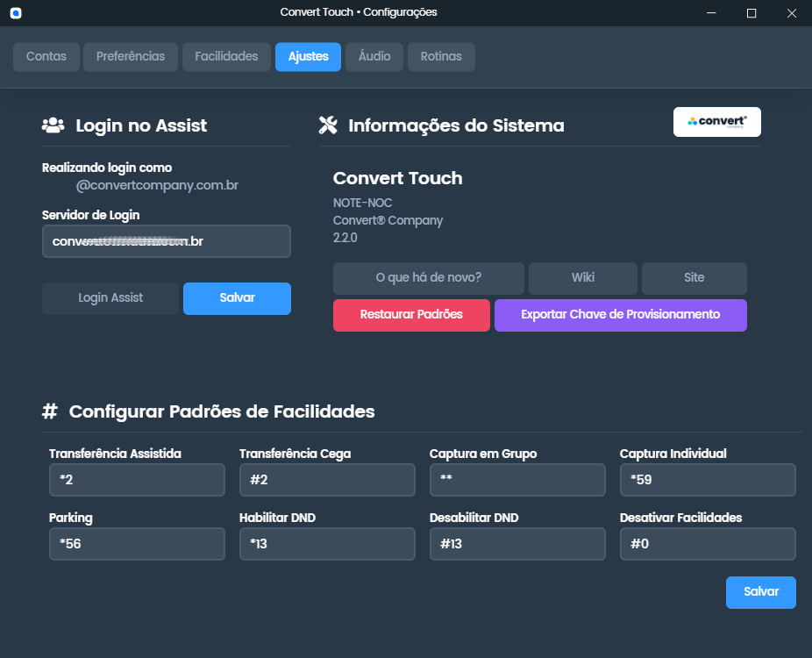
Task: Edit the Captura Individual field
Action: coord(708,480)
